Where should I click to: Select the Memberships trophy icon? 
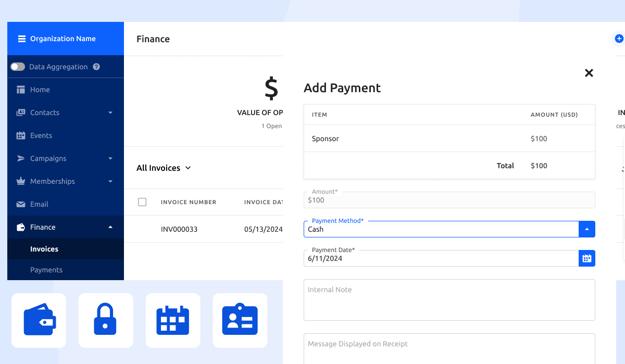22,181
